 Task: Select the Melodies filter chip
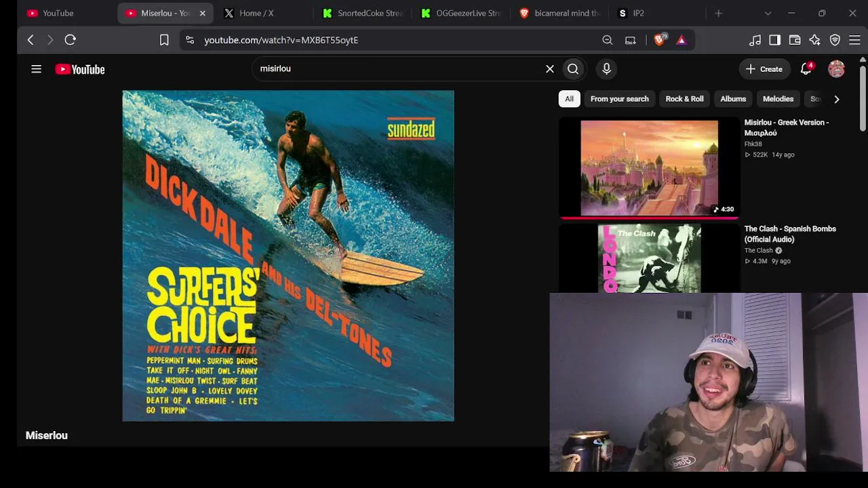(778, 99)
